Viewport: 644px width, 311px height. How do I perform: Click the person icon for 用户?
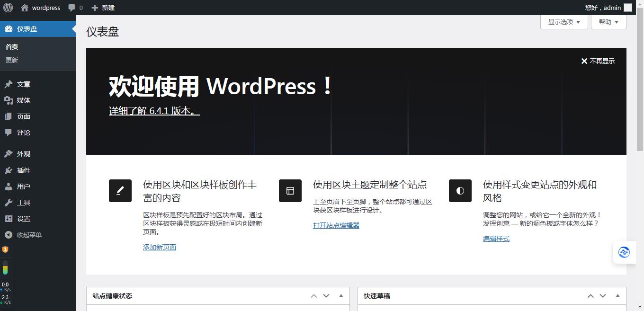coord(9,187)
